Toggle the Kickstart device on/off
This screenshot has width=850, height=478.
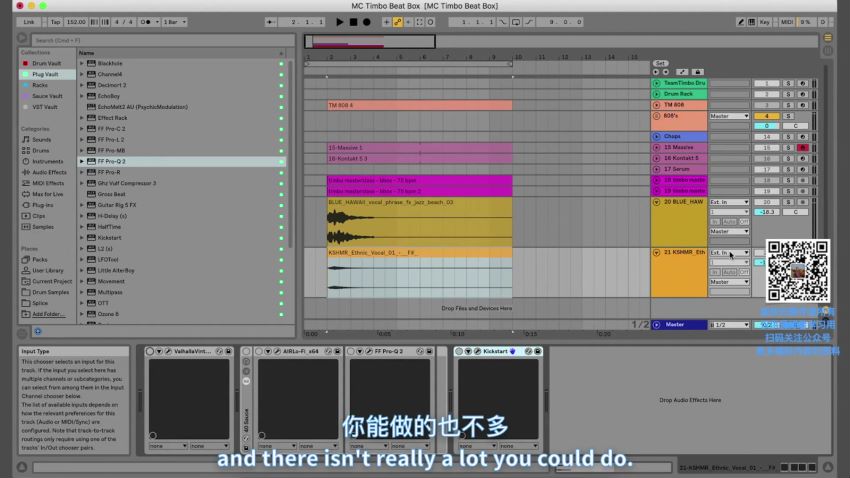(x=459, y=351)
